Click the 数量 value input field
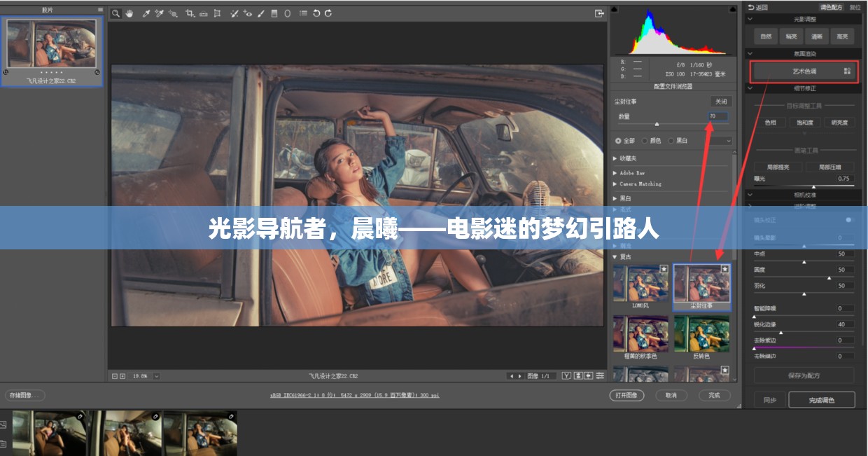The height and width of the screenshot is (456, 868). pyautogui.click(x=718, y=116)
